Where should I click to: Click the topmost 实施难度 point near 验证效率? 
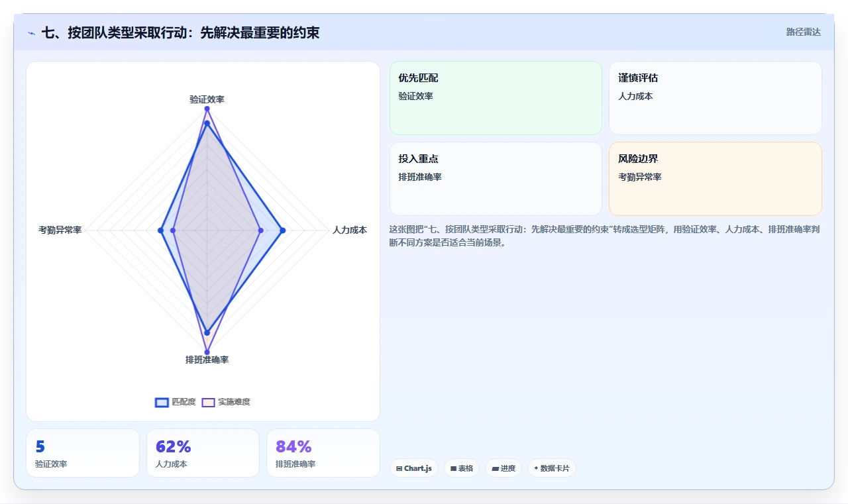[207, 109]
